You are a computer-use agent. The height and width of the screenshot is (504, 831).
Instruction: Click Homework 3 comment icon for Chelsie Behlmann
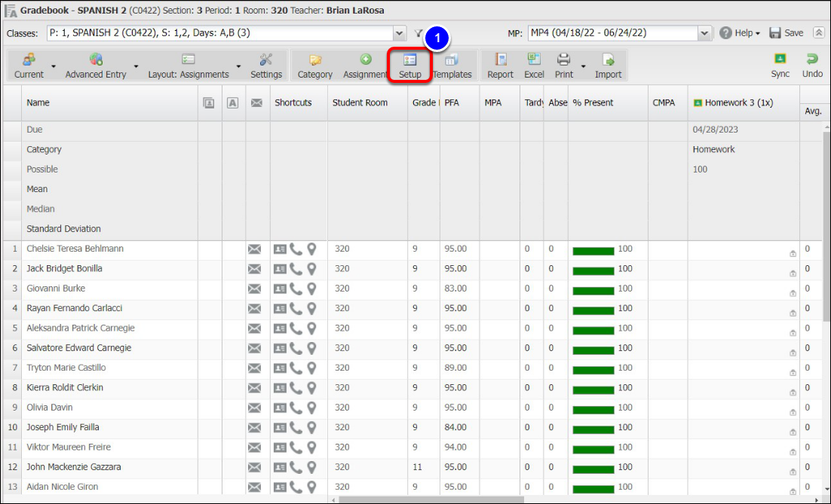pyautogui.click(x=793, y=254)
